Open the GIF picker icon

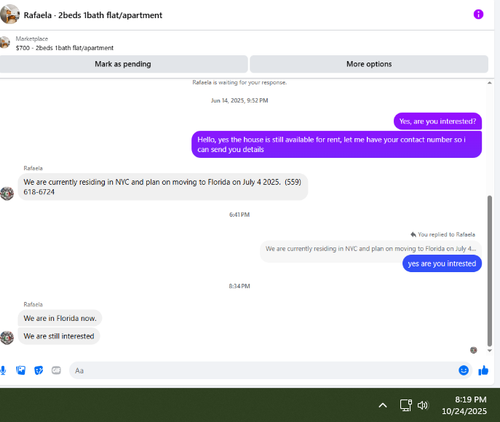click(56, 370)
